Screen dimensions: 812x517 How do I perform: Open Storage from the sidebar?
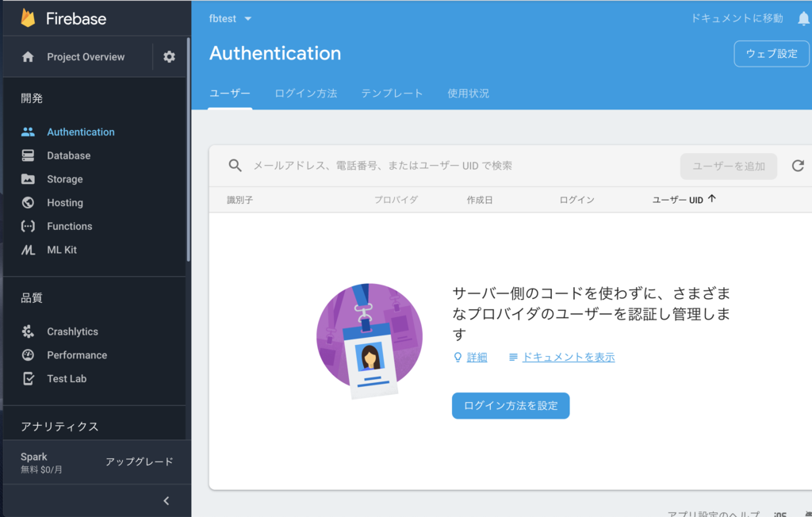click(x=65, y=179)
